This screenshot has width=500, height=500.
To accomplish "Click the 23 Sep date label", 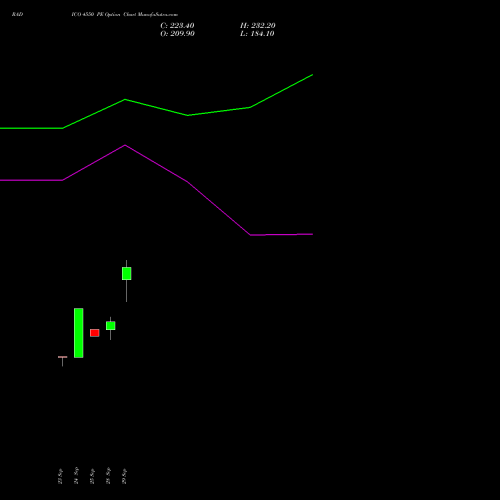I will (x=60, y=476).
